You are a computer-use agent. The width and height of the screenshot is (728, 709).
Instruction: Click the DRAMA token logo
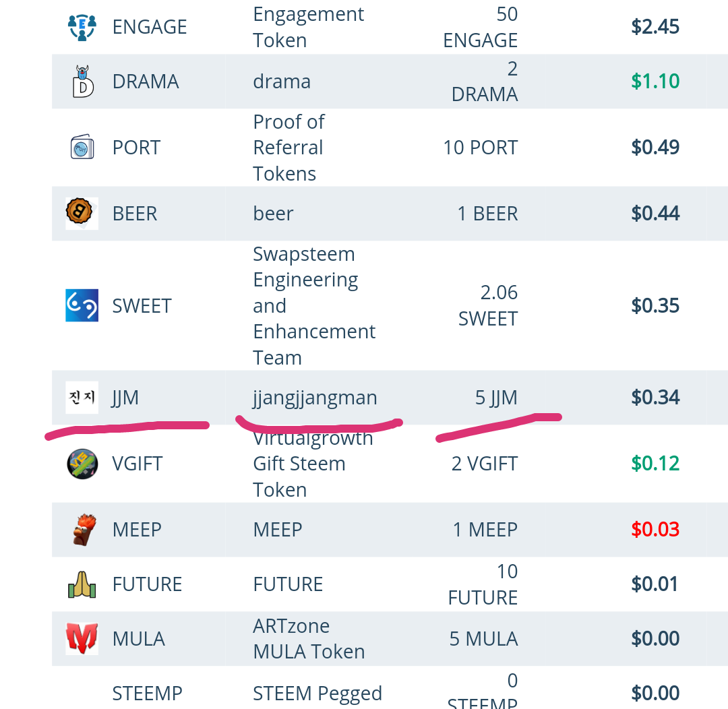[x=83, y=82]
